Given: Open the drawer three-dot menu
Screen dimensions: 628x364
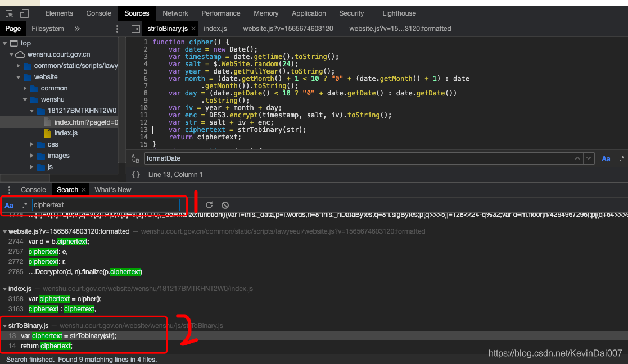Looking at the screenshot, I should tap(9, 190).
